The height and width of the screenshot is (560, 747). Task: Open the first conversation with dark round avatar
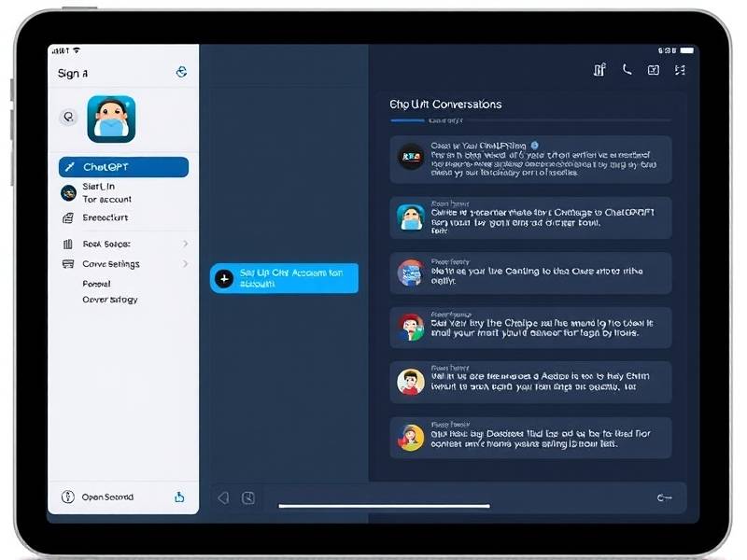pos(529,160)
